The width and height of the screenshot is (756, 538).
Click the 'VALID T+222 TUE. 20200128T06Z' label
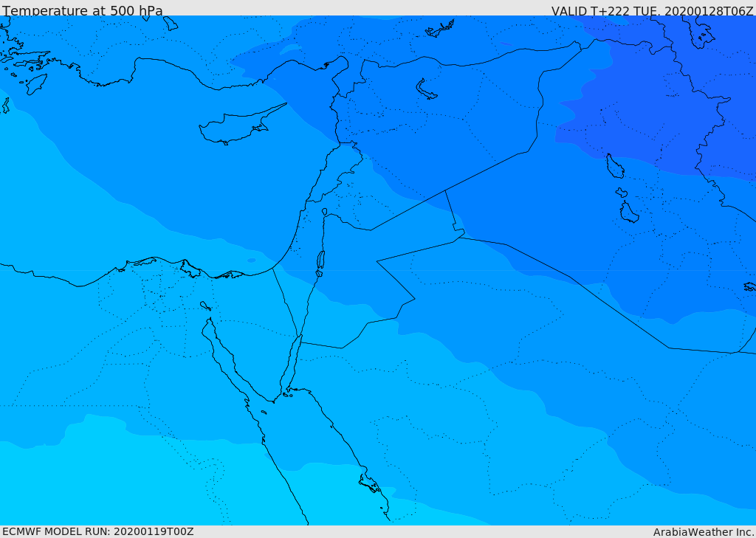click(x=653, y=10)
